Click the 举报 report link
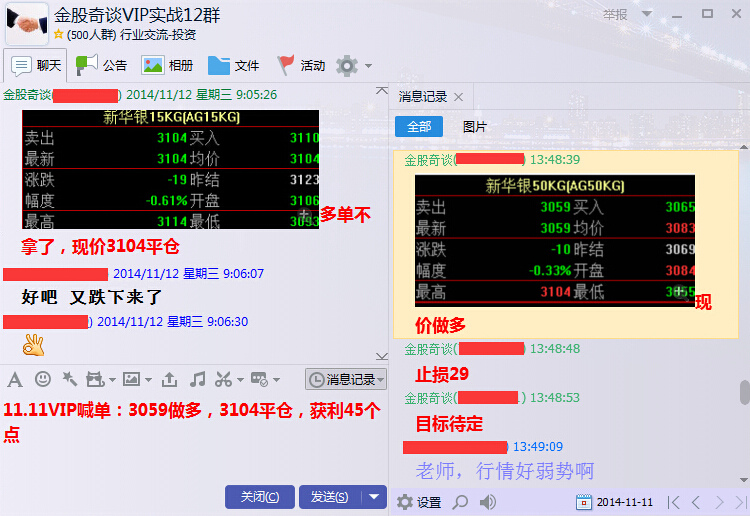750x516 pixels. pos(615,14)
